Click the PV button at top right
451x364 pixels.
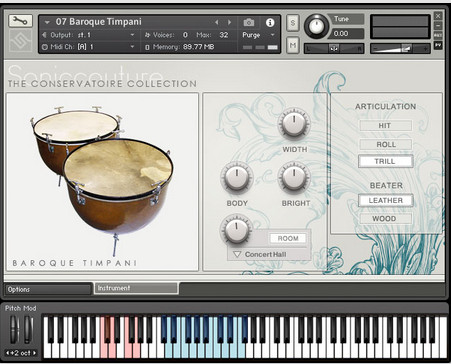click(438, 45)
